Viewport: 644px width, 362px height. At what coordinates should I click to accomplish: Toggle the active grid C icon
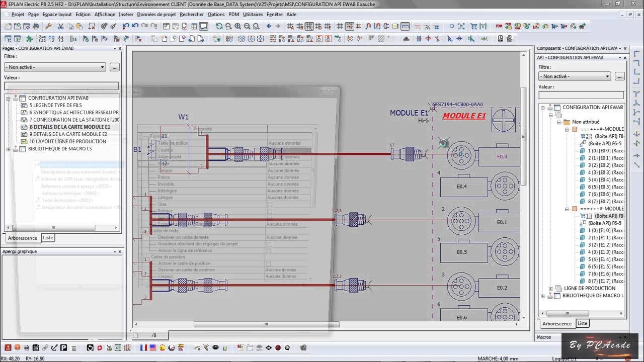pyautogui.click(x=309, y=26)
